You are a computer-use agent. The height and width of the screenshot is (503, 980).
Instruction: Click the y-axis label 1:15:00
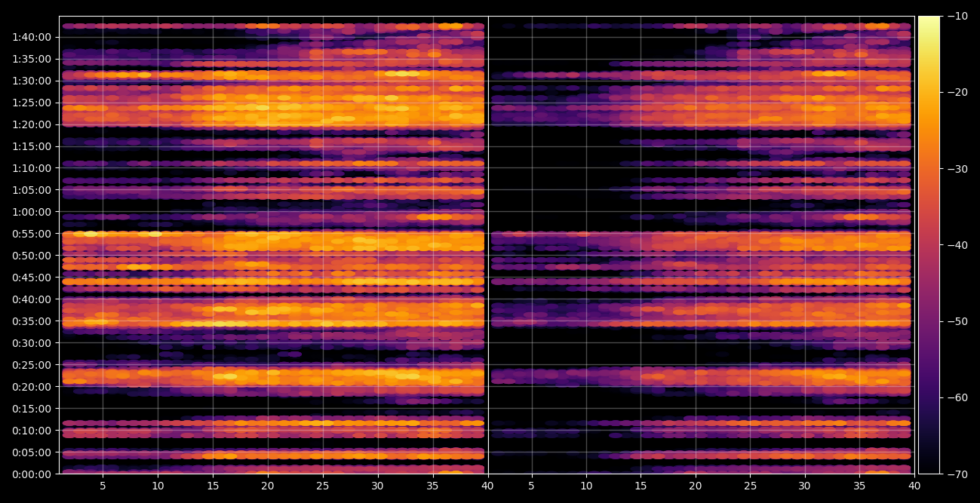point(32,146)
